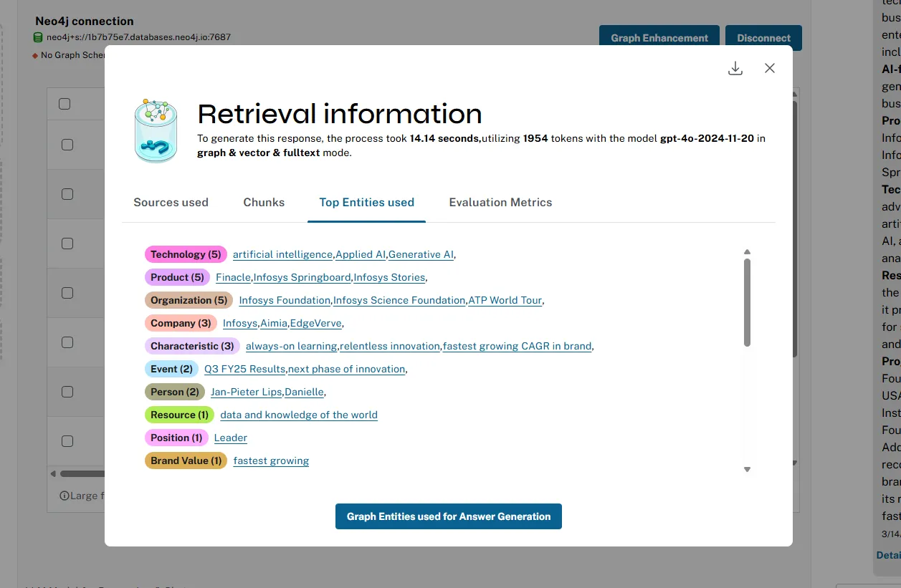Viewport: 901px width, 588px height.
Task: Open the EdgeVerve company link
Action: click(315, 323)
